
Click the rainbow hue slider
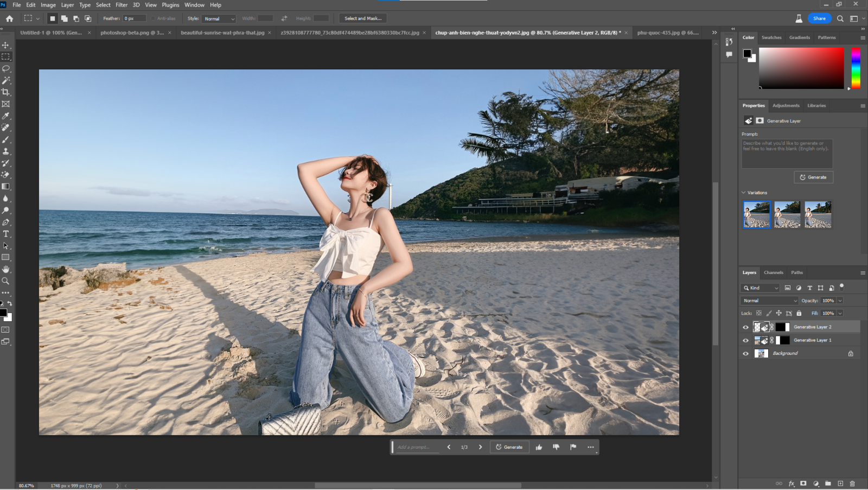click(x=856, y=68)
